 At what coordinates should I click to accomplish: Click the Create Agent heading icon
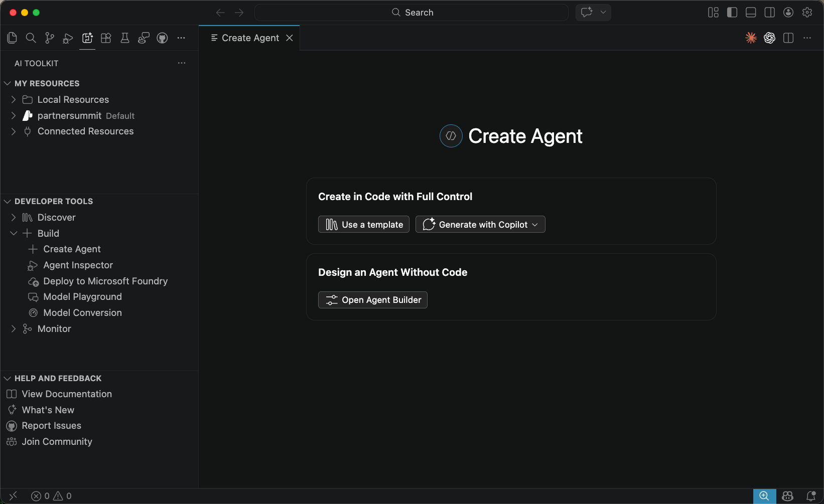451,136
